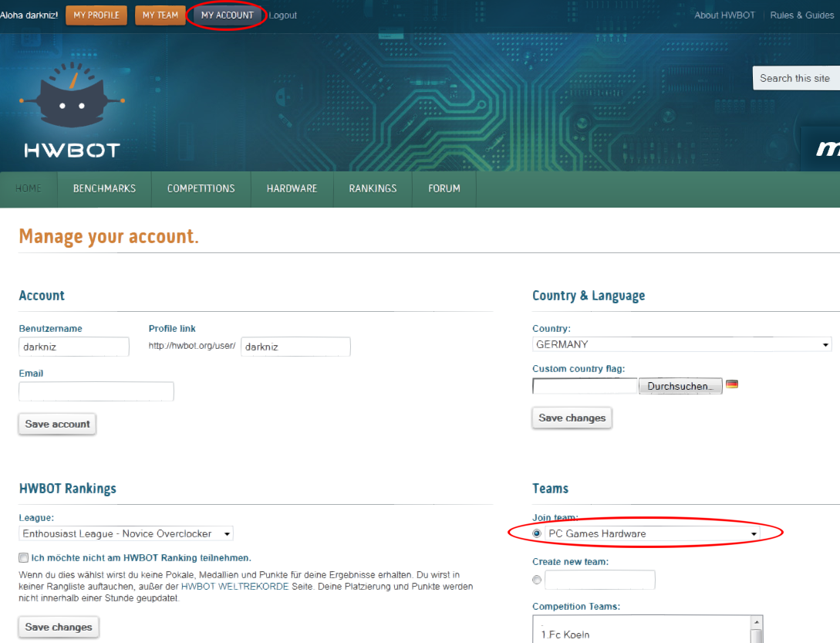Click the Create new team text field
This screenshot has height=643, width=840.
point(600,580)
